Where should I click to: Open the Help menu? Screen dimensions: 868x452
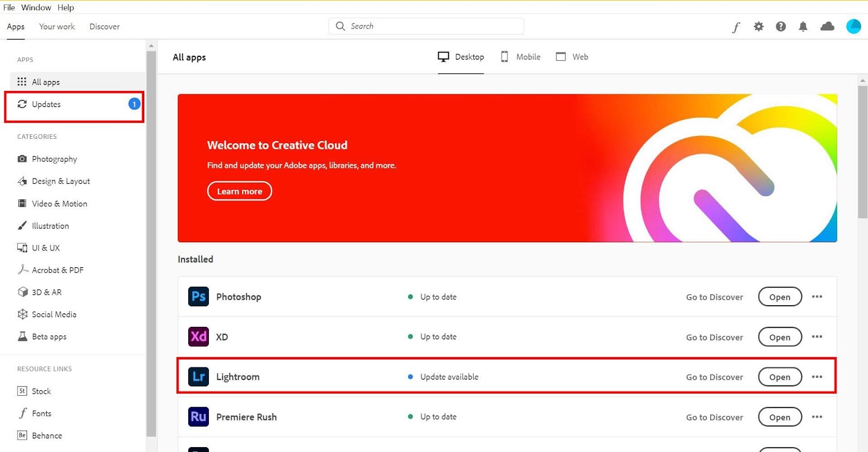point(66,8)
